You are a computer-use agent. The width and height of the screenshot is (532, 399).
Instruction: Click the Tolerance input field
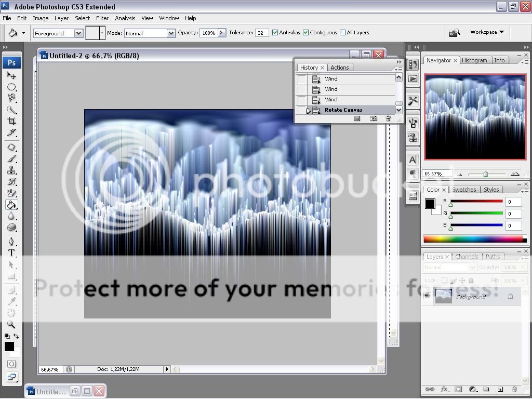262,33
